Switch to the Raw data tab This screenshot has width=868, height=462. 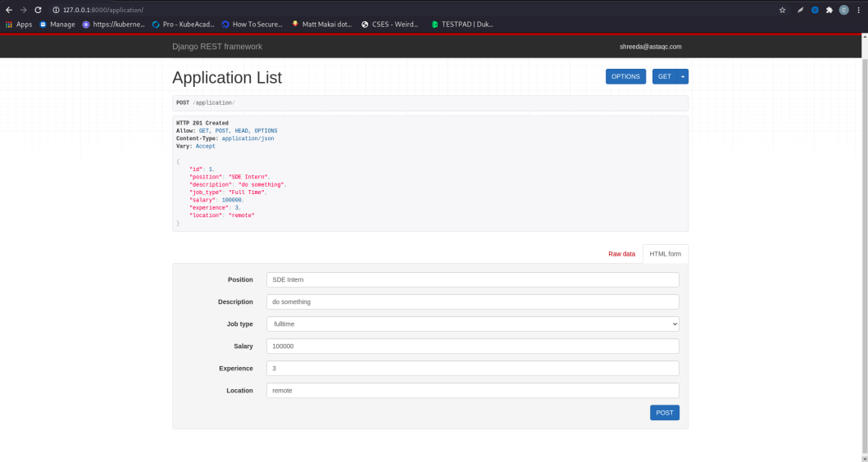621,254
